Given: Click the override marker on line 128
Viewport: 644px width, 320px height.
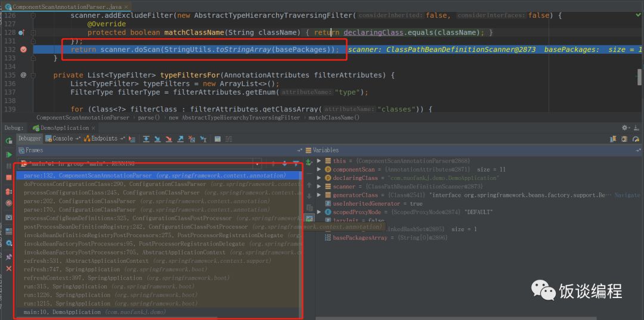Looking at the screenshot, I should pyautogui.click(x=22, y=32).
